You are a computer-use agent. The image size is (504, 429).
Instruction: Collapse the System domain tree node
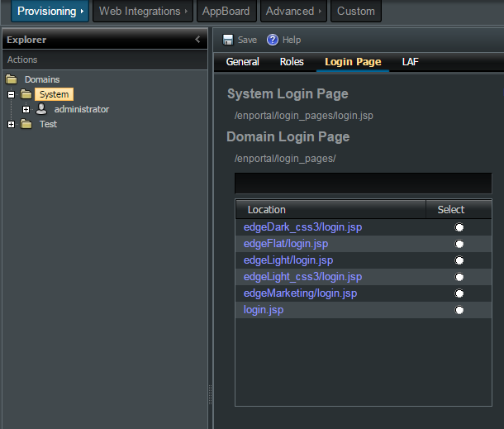[11, 94]
